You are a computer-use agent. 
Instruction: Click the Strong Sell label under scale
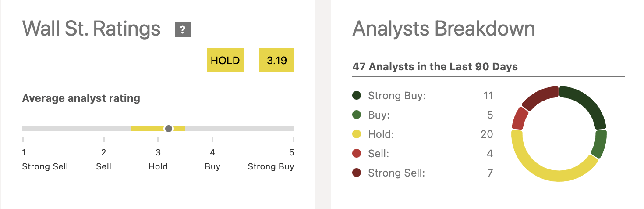coord(45,167)
